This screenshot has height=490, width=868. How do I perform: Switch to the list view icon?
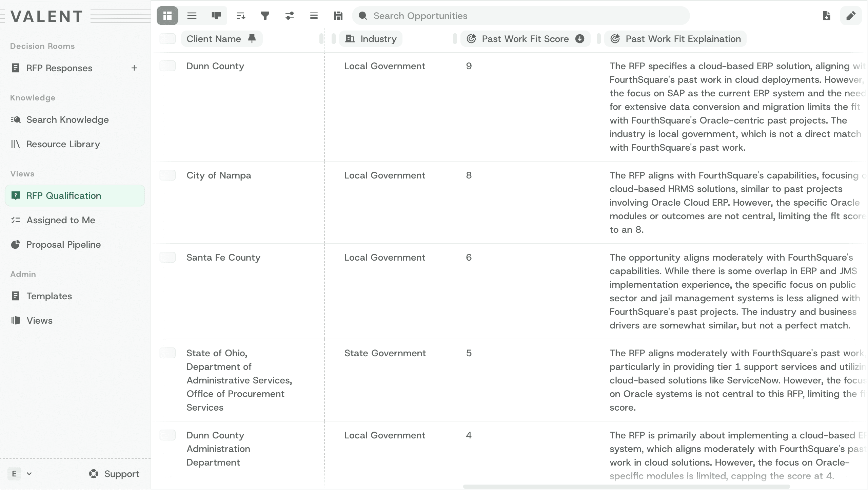pos(192,16)
